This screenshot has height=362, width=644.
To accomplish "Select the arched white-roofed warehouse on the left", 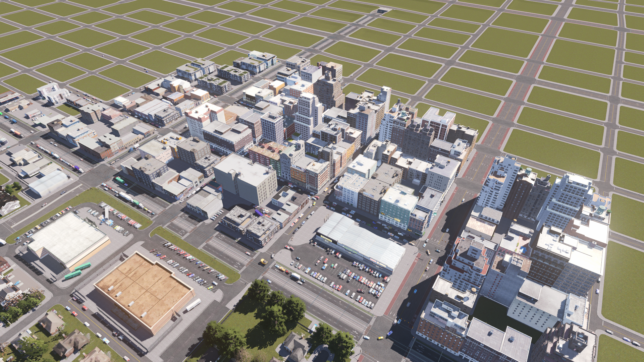I will [49, 182].
